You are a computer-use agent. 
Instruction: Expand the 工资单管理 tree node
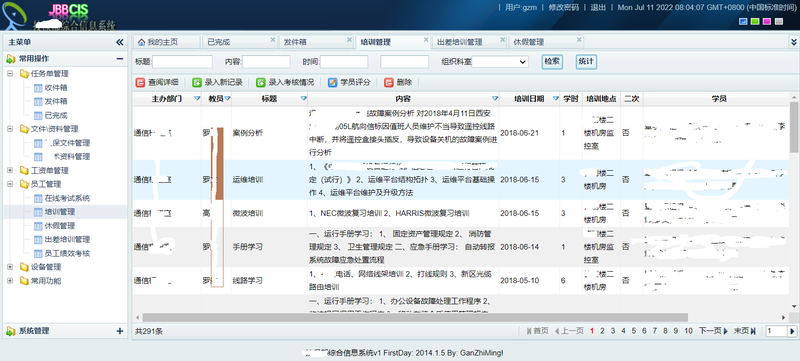(10, 170)
